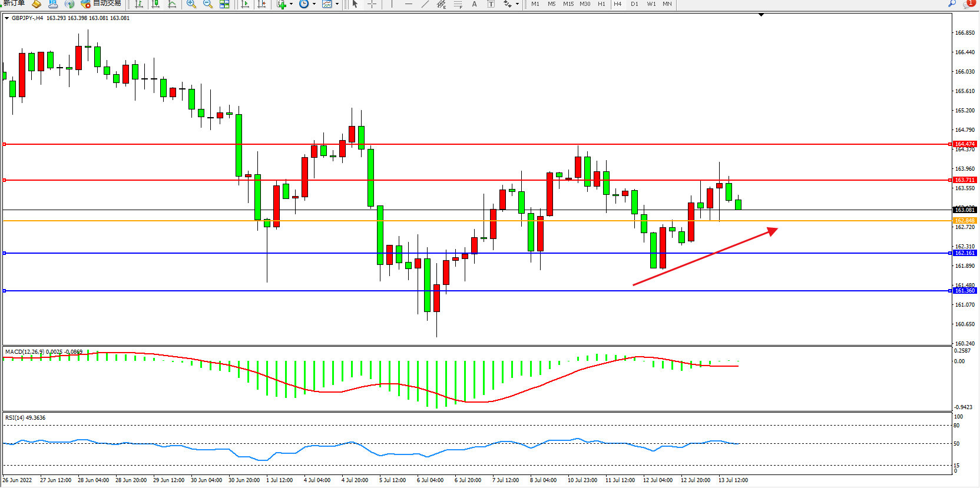Click the New Order button
Image resolution: width=980 pixels, height=488 pixels.
tap(13, 4)
